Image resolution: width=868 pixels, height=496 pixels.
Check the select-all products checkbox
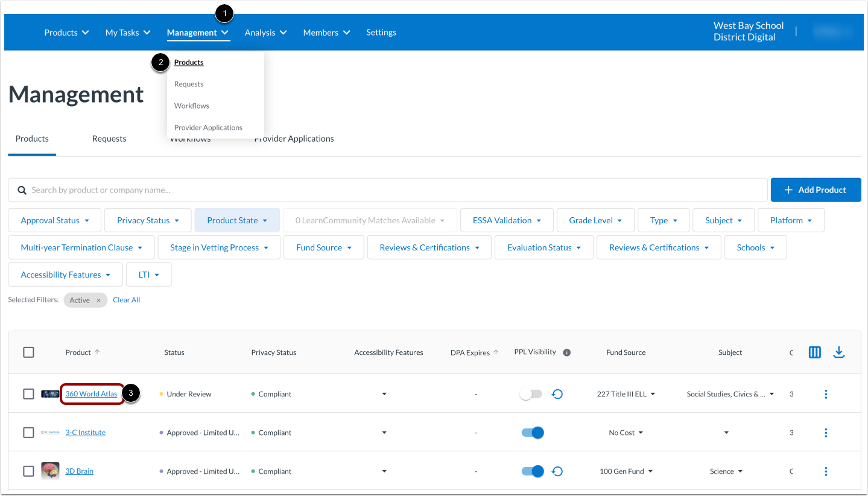(28, 352)
